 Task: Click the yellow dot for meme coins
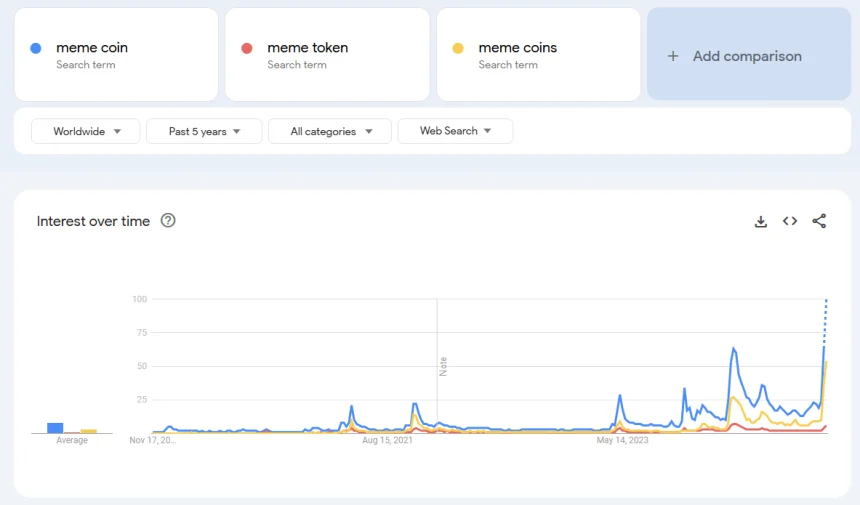click(x=458, y=48)
